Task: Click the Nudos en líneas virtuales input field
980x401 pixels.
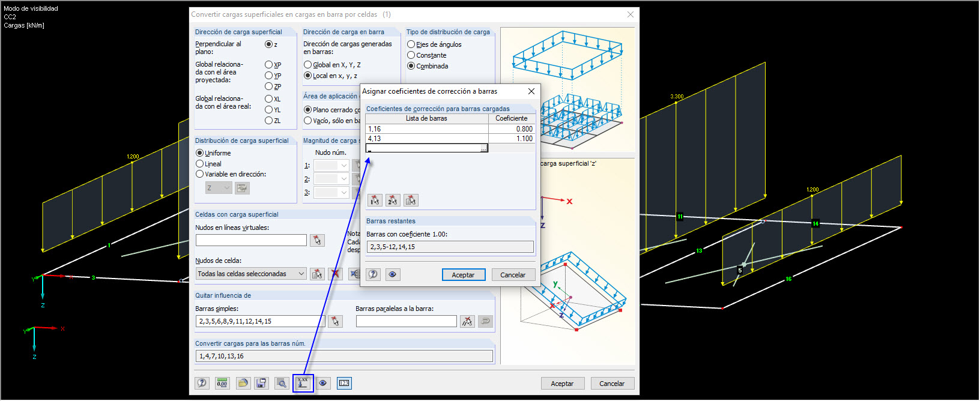Action: tap(251, 240)
